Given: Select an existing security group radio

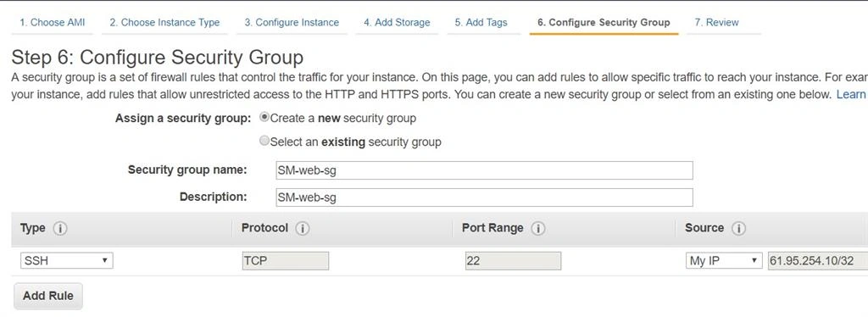Looking at the screenshot, I should tap(264, 141).
